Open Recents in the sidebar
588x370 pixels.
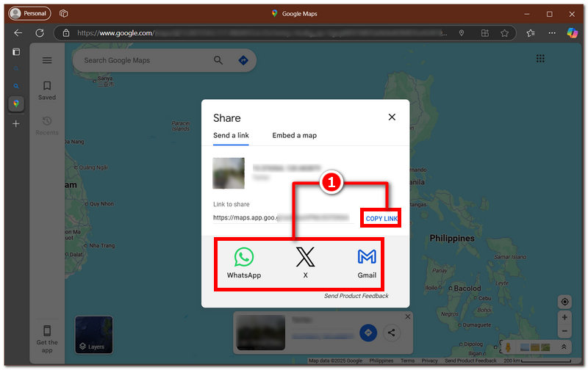tap(47, 126)
